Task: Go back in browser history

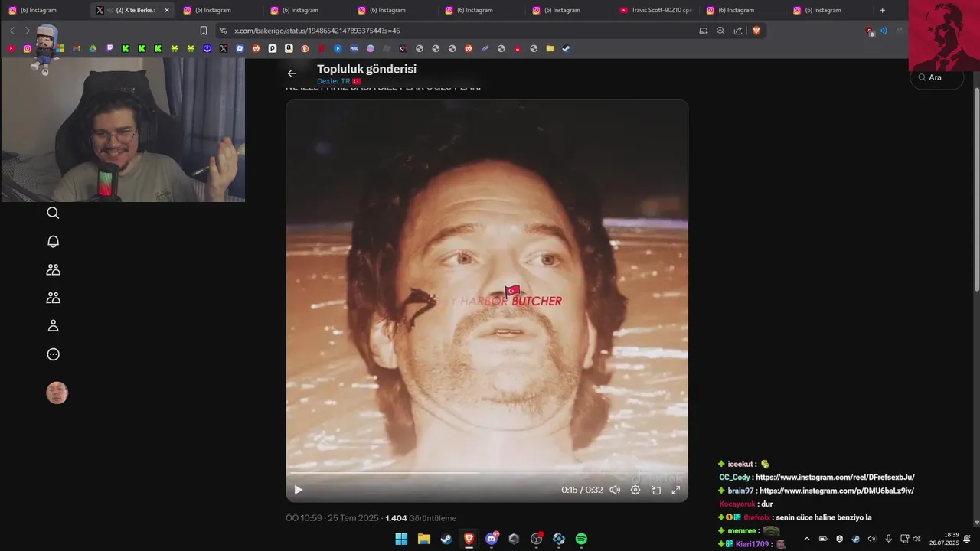Action: 12,31
